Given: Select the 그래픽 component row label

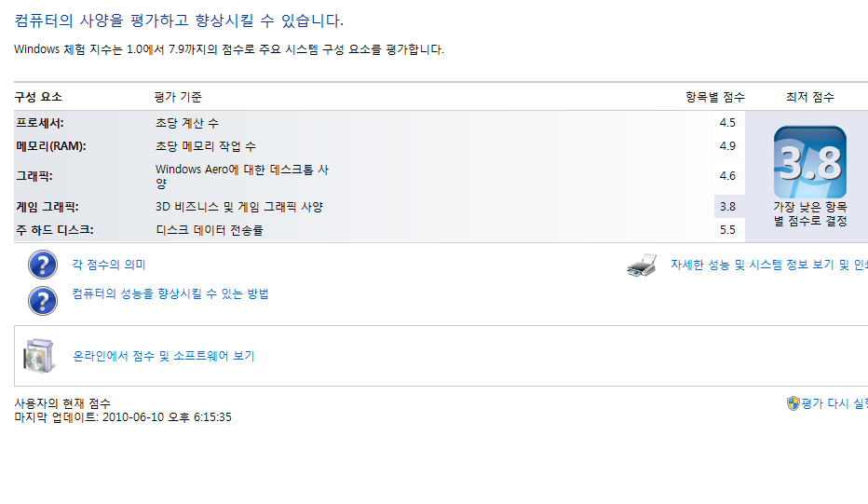Looking at the screenshot, I should 34,175.
